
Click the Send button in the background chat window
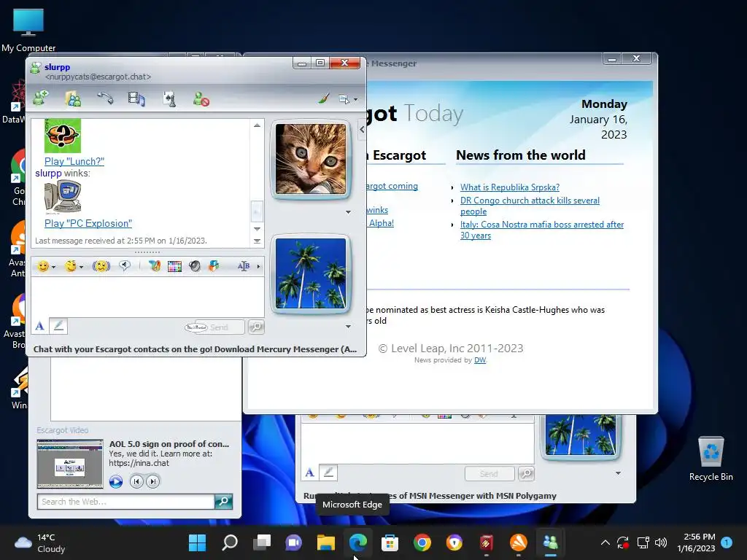coord(489,474)
